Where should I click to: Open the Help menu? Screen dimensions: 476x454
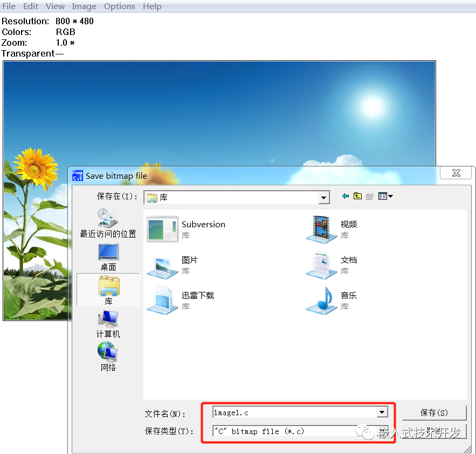pyautogui.click(x=152, y=6)
